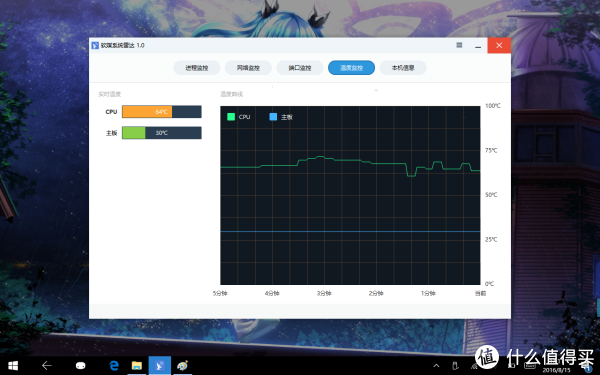
Task: Select the 温度监控 tab
Action: [351, 68]
